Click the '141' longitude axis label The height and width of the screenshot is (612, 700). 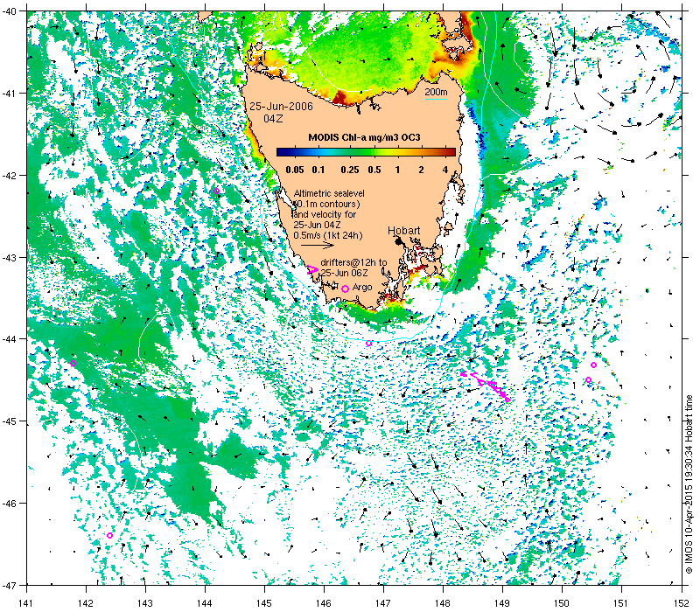click(26, 603)
